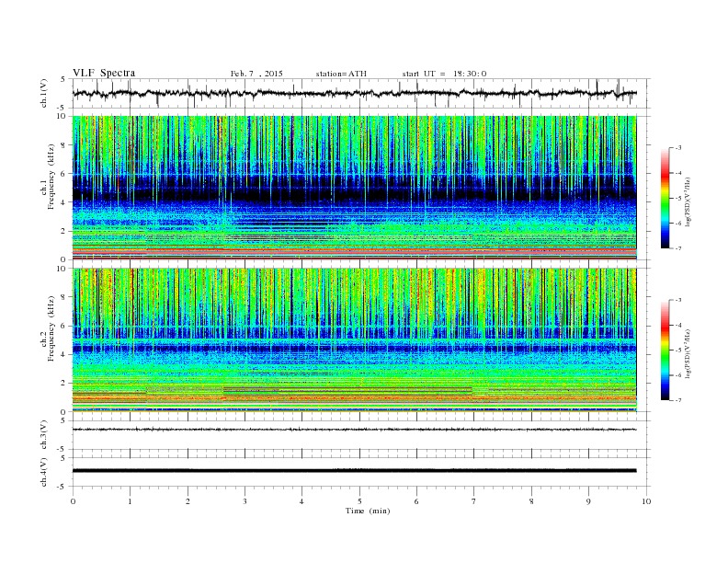Click the "10" tick label on time axis
728x563 pixels.
(646, 501)
